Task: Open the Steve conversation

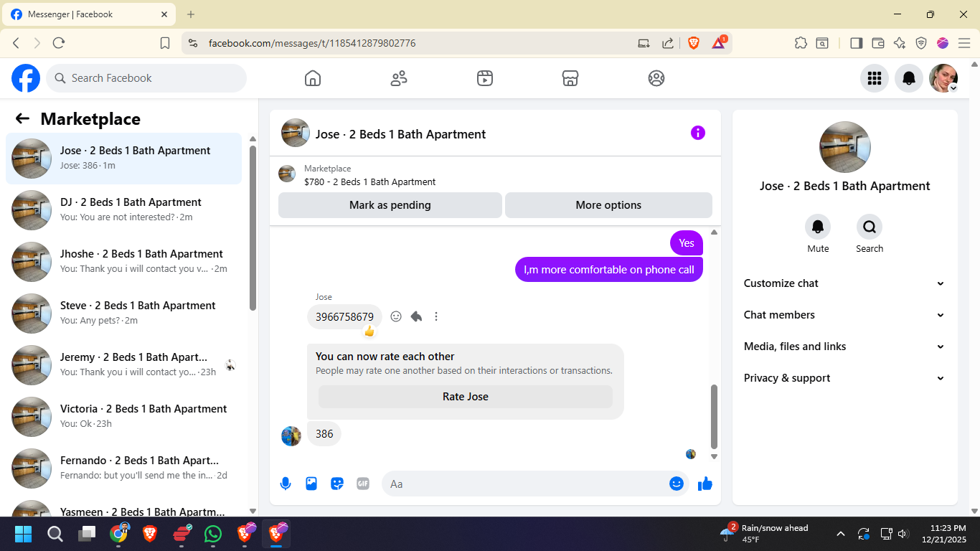Action: click(x=124, y=314)
